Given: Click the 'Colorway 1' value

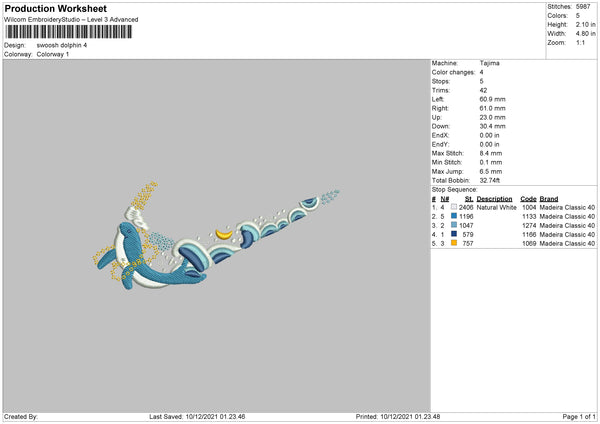Looking at the screenshot, I should click(x=53, y=54).
